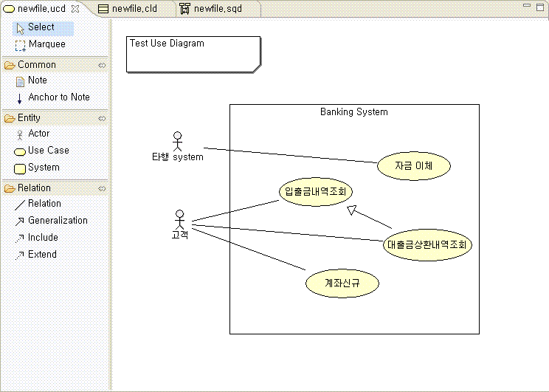
Task: Open the newfile.sqd tab
Action: 217,9
